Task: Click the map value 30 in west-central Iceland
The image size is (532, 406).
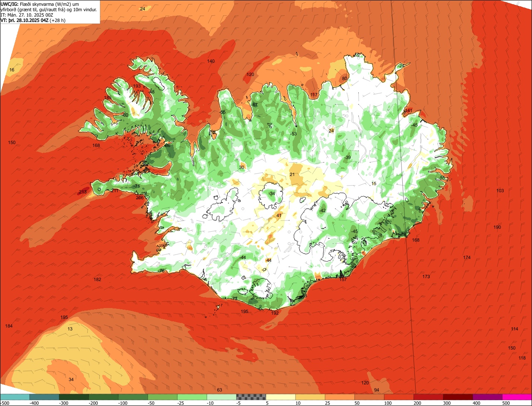Action: pyautogui.click(x=241, y=167)
